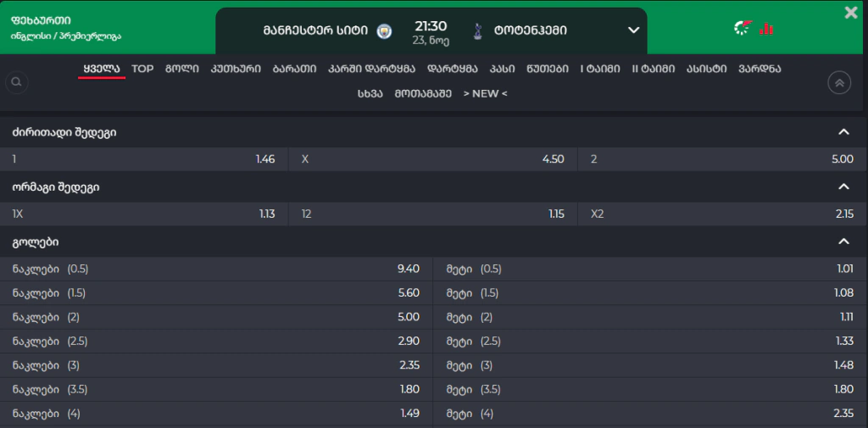This screenshot has width=868, height=428.
Task: Bet ნაკლები (4) at 1.49
Action: click(x=216, y=414)
